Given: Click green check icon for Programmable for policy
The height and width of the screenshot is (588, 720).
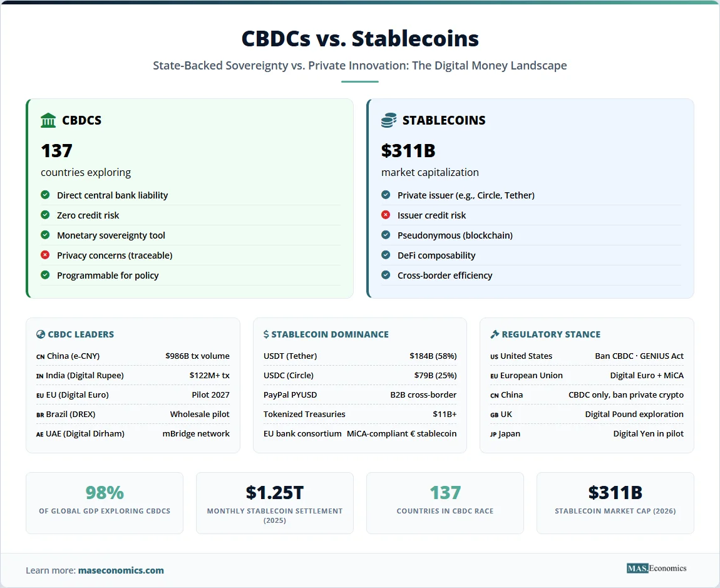Looking at the screenshot, I should coord(45,275).
